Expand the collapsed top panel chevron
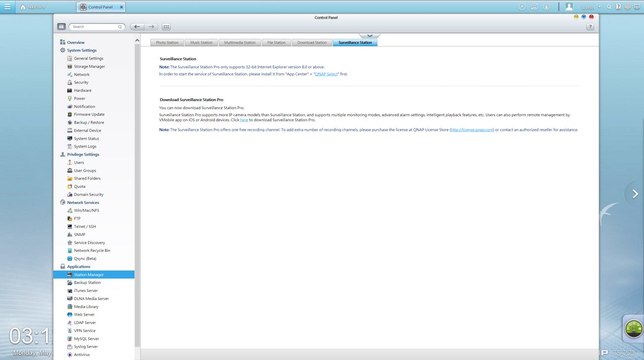Screen dimensions: 644x360 pos(370,36)
